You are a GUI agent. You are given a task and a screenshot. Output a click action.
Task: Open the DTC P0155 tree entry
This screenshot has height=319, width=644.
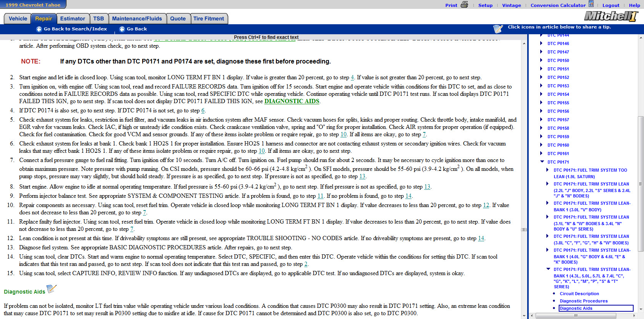558,103
